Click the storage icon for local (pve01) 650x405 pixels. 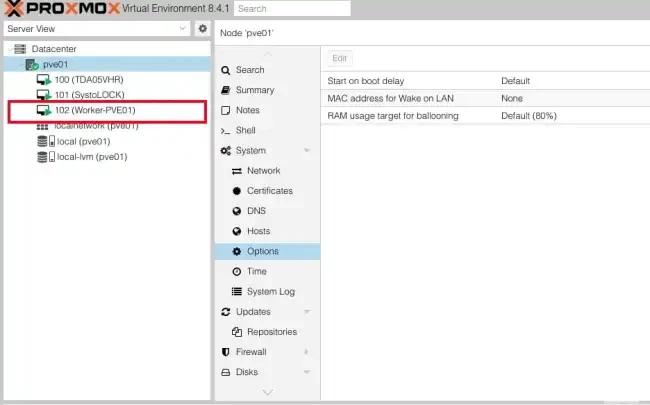(x=46, y=141)
